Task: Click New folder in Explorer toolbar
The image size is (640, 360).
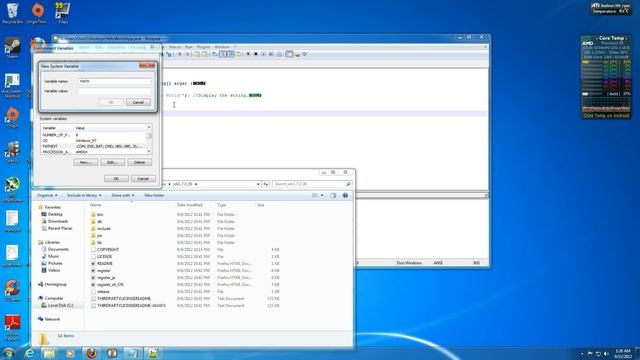Action: pyautogui.click(x=154, y=196)
